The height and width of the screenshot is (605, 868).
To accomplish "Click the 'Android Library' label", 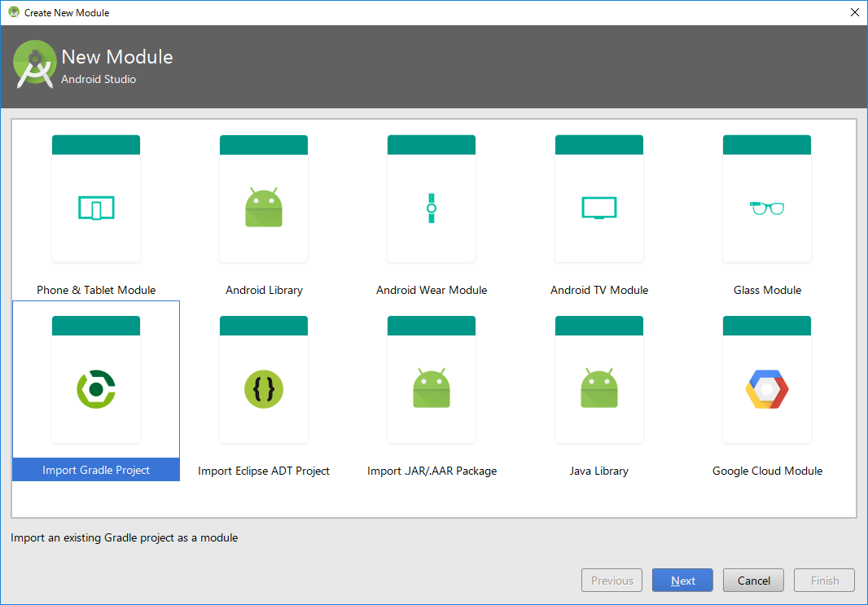I will [264, 290].
